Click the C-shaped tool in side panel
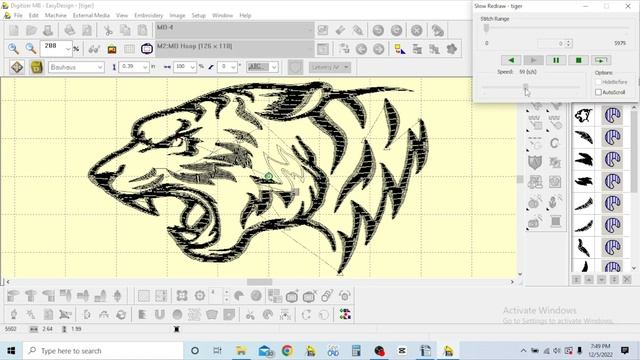This screenshot has width=640, height=360. [554, 143]
